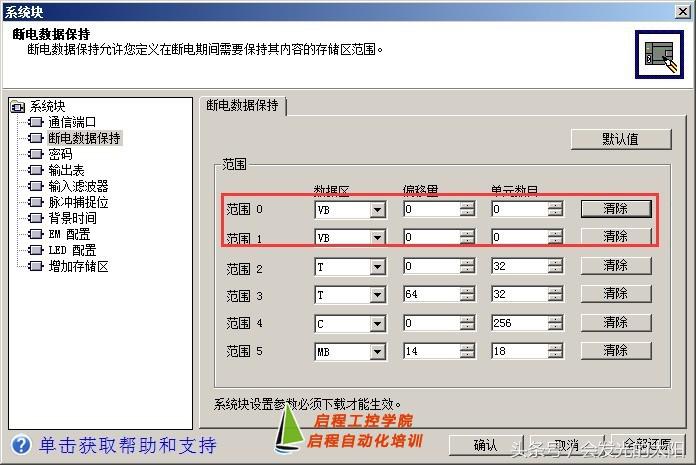Click the blue help question mark icon
696x465 pixels.
(x=21, y=445)
